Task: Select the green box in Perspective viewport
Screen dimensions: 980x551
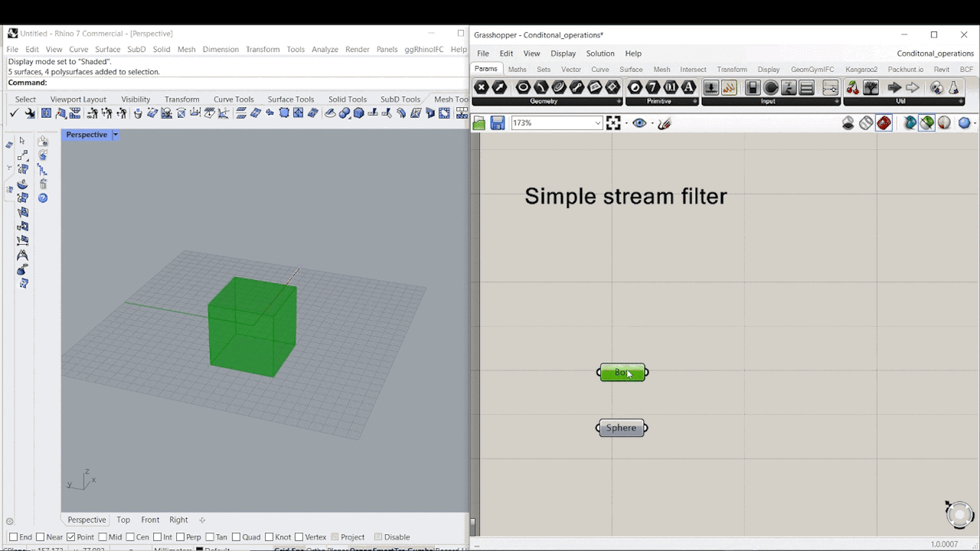Action: point(252,328)
